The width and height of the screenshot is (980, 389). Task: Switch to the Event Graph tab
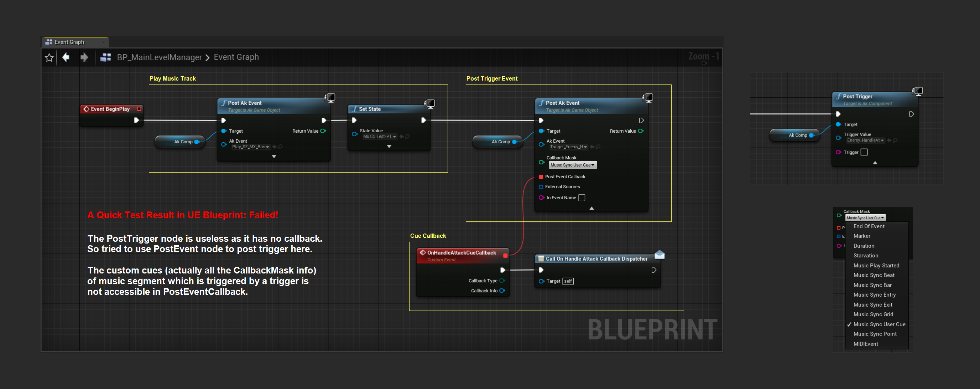point(75,42)
